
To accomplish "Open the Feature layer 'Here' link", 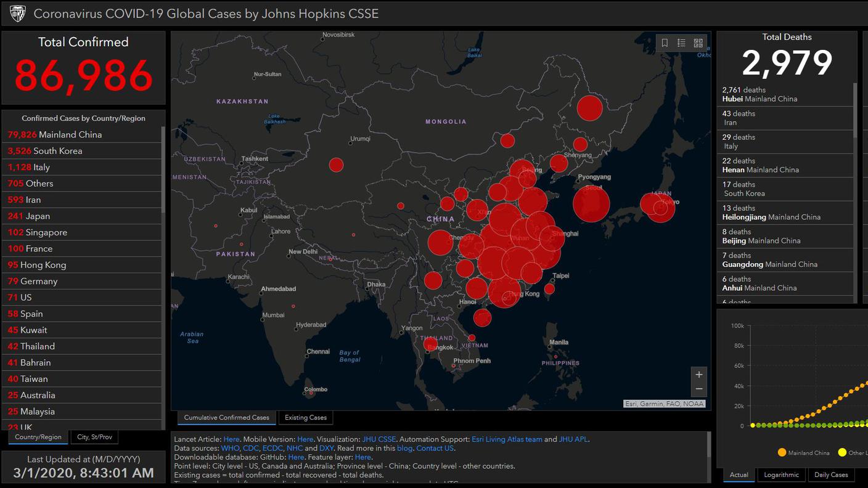I will [363, 457].
